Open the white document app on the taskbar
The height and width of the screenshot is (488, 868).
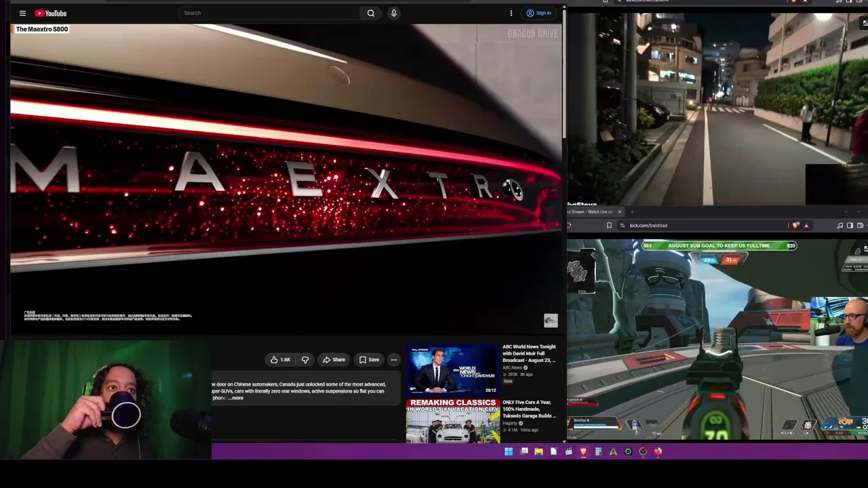click(553, 451)
